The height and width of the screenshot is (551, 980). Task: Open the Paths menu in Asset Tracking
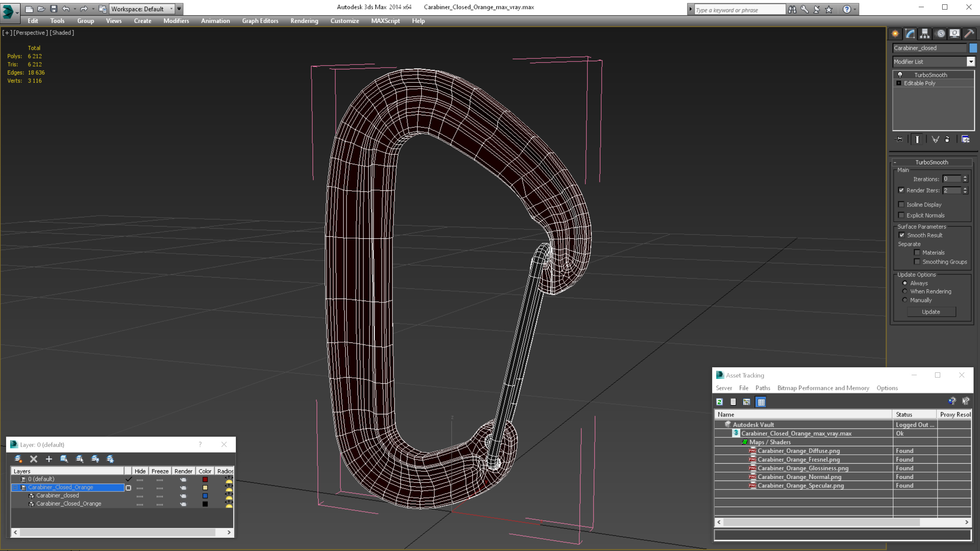pyautogui.click(x=762, y=388)
